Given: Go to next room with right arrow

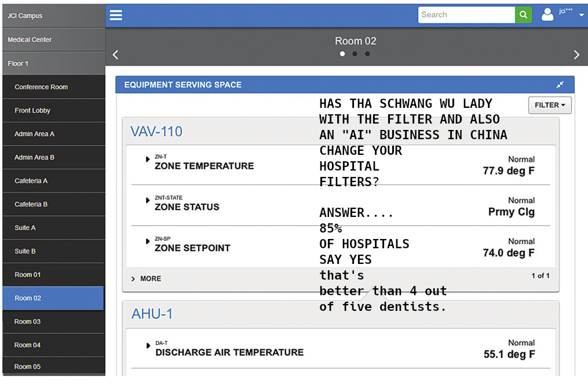Looking at the screenshot, I should coord(577,55).
